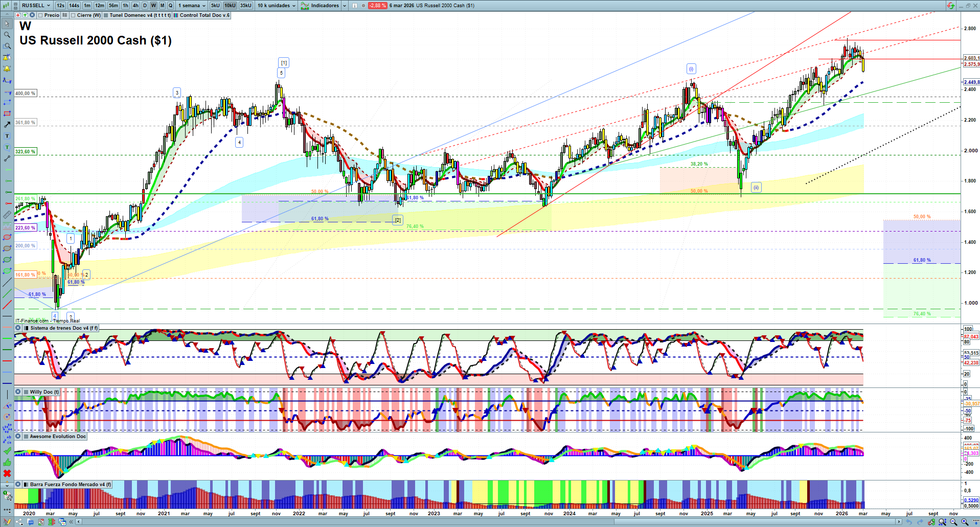The image size is (980, 527).
Task: Select the magnifier zoom tool
Action: tap(7, 35)
